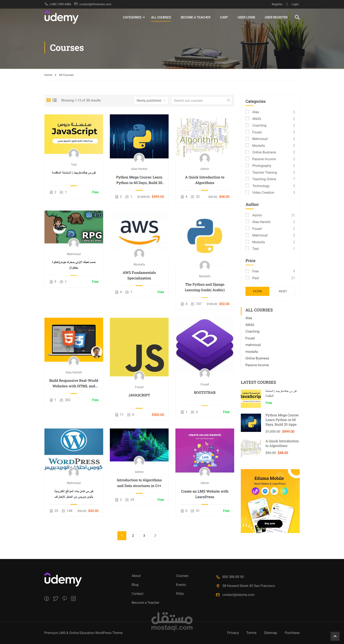Go to next page arrow in pagination
Image resolution: width=344 pixels, height=644 pixels.
[x=155, y=536]
